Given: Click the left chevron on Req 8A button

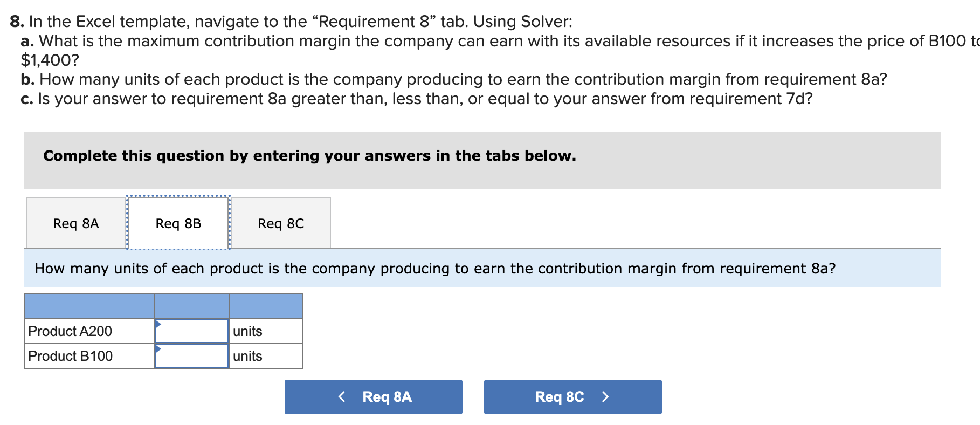Looking at the screenshot, I should (x=342, y=397).
